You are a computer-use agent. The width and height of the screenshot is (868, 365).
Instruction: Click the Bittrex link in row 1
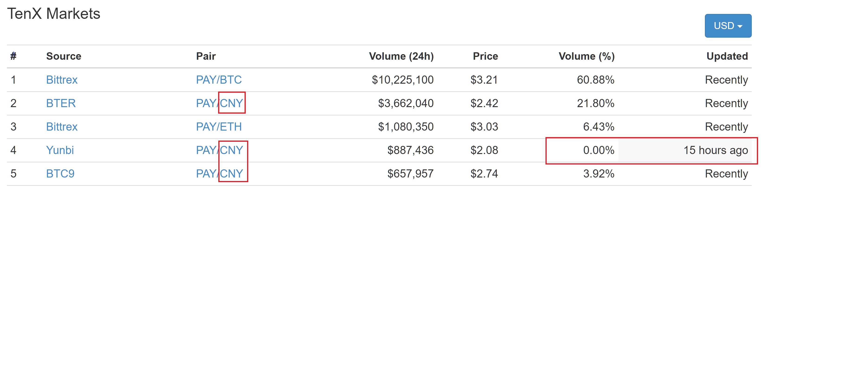click(62, 80)
